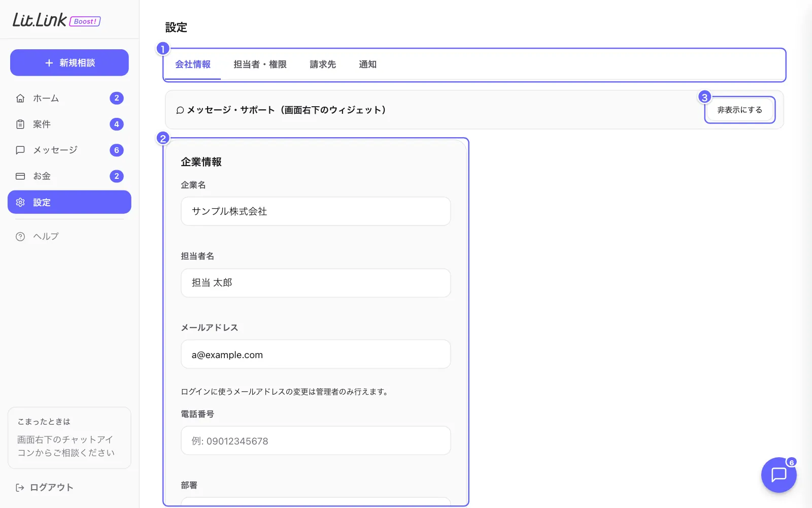Select 設定 in the sidebar
Screen dimensions: 812x508
[70, 202]
